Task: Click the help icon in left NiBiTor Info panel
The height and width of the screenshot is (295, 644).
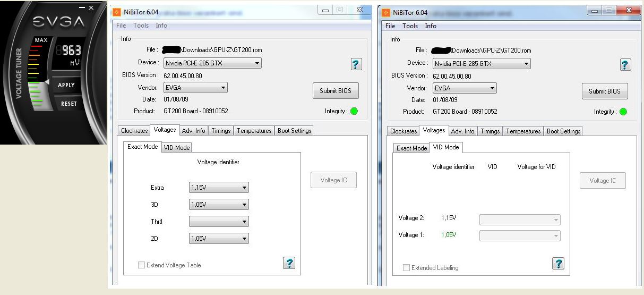Action: (356, 64)
